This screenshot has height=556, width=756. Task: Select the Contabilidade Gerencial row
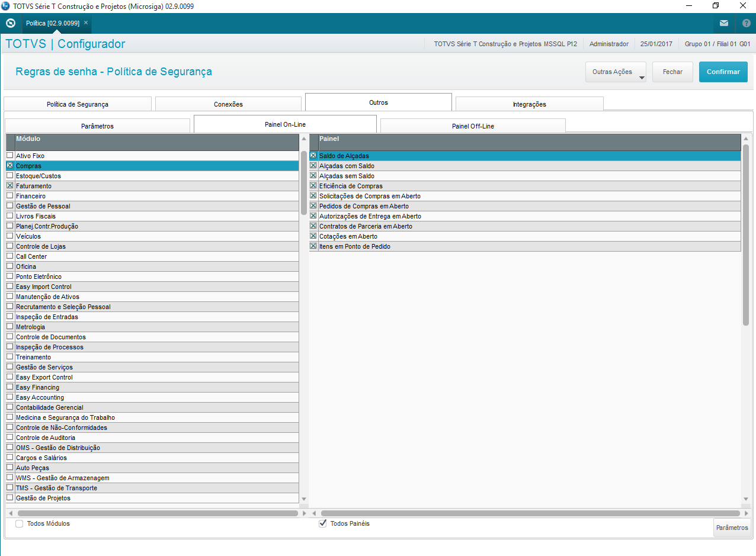pos(152,407)
